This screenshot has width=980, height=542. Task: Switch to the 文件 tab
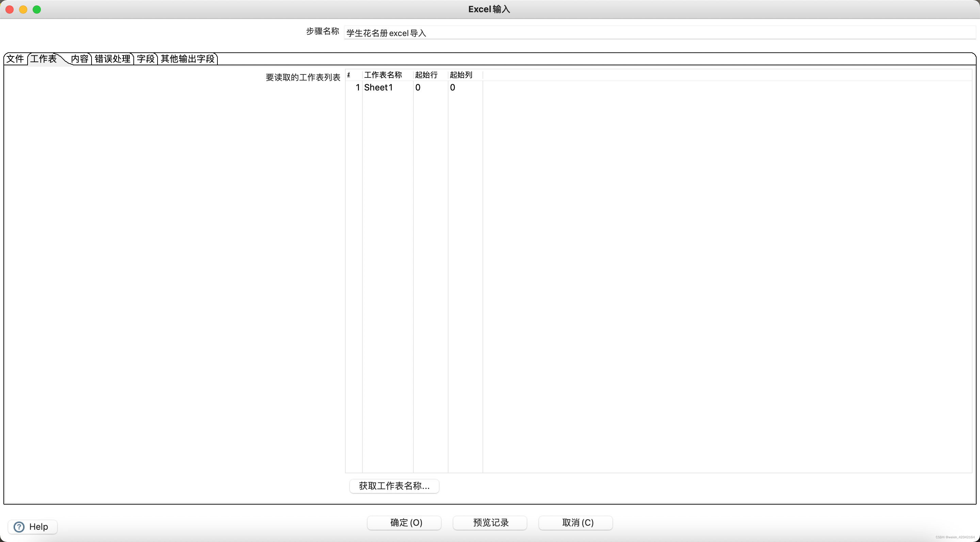[15, 58]
